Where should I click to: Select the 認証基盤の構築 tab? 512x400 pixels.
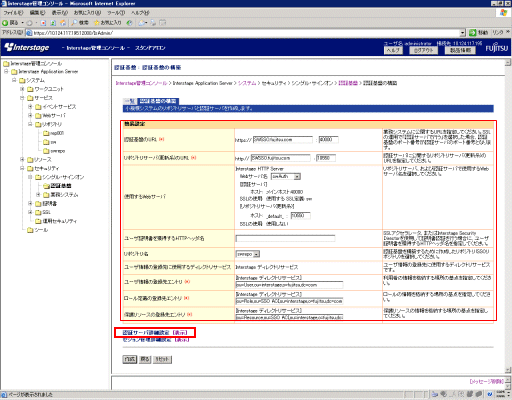(x=158, y=101)
